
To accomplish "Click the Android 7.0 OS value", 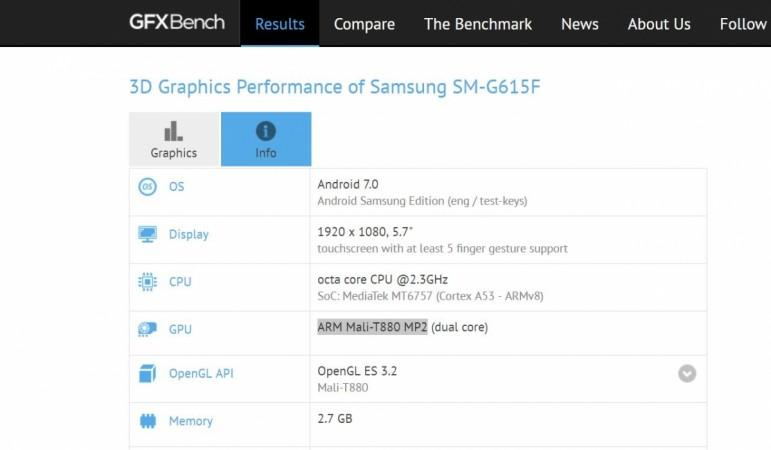I will pyautogui.click(x=348, y=184).
